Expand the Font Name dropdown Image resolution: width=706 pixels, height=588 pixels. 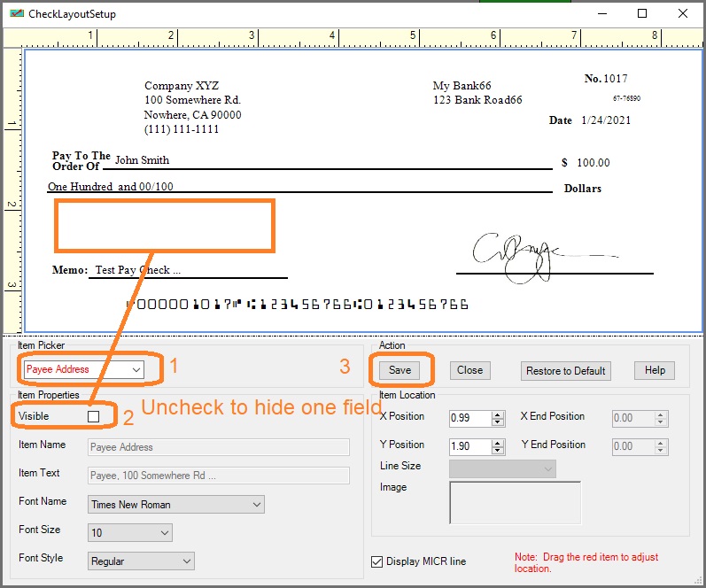click(257, 505)
